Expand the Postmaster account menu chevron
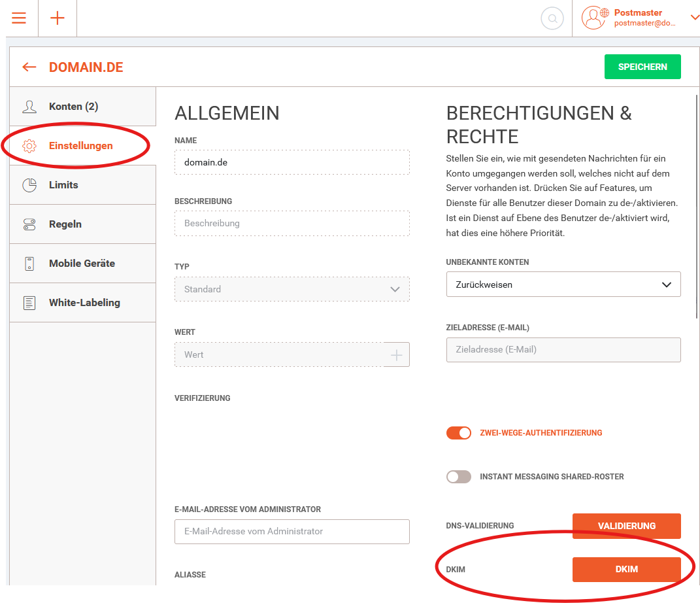The width and height of the screenshot is (700, 603). [x=693, y=18]
